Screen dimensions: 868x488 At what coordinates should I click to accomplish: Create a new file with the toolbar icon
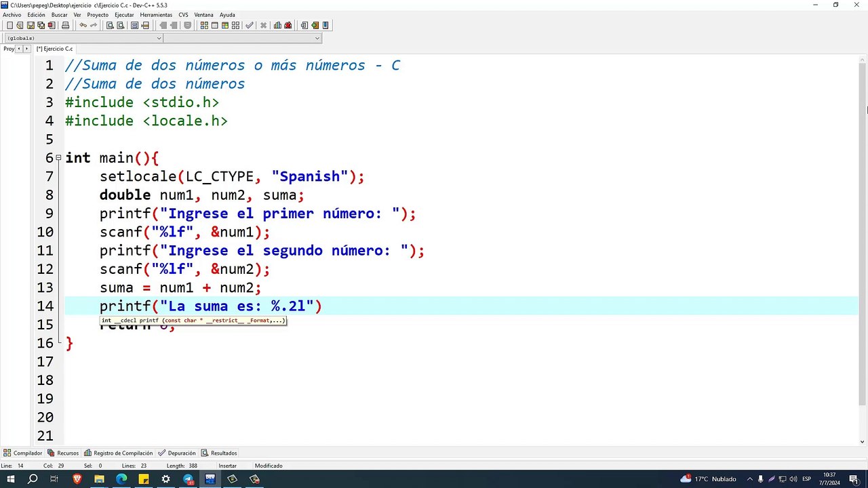[9, 26]
